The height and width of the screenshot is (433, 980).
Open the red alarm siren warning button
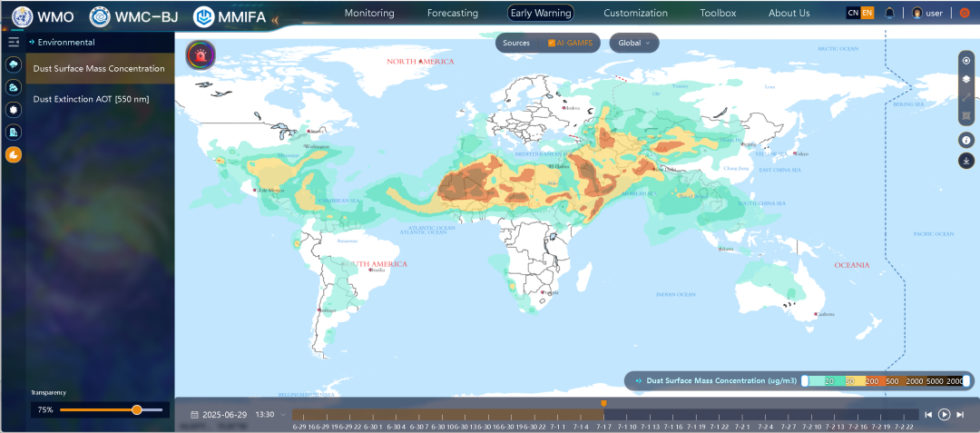click(x=201, y=55)
